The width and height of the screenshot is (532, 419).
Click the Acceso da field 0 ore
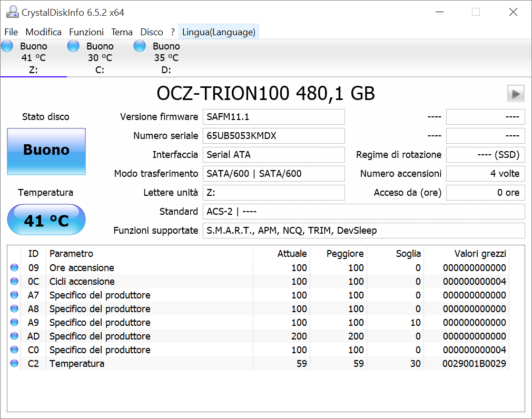(486, 193)
